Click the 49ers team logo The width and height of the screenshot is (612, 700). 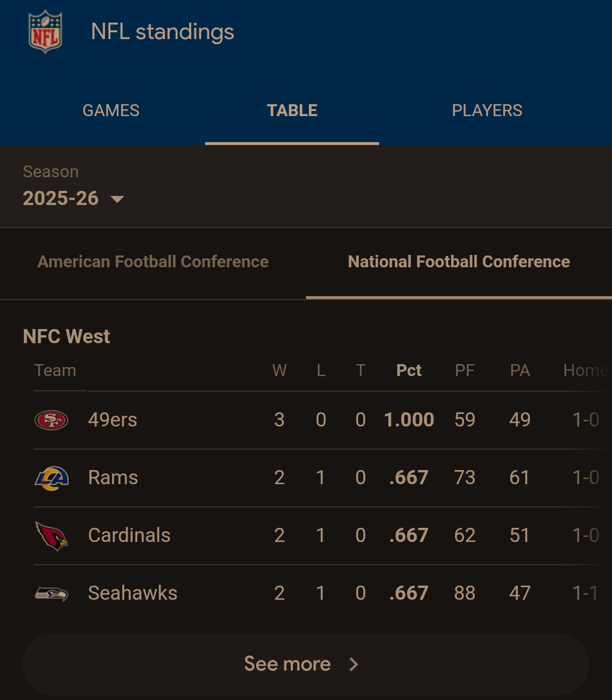pos(52,420)
